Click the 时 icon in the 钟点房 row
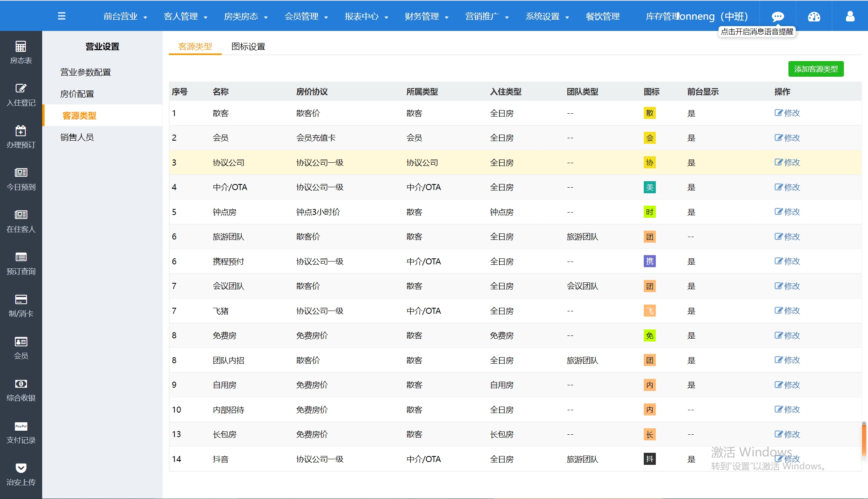The height and width of the screenshot is (499, 868). [x=649, y=212]
